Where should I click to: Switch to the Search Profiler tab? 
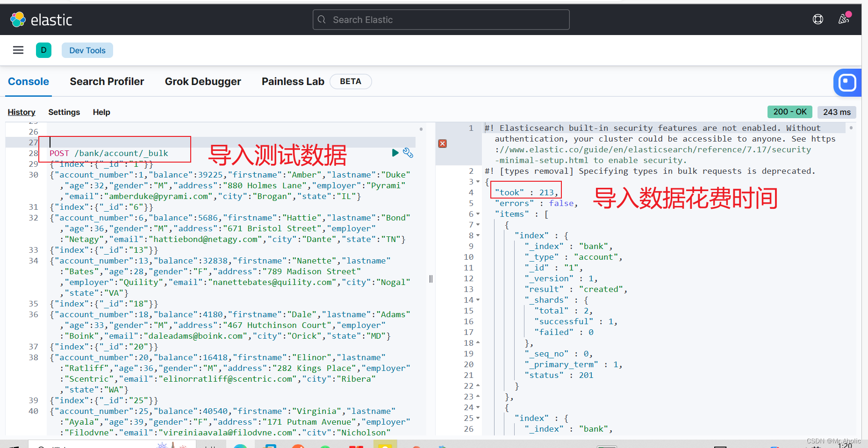click(x=107, y=81)
